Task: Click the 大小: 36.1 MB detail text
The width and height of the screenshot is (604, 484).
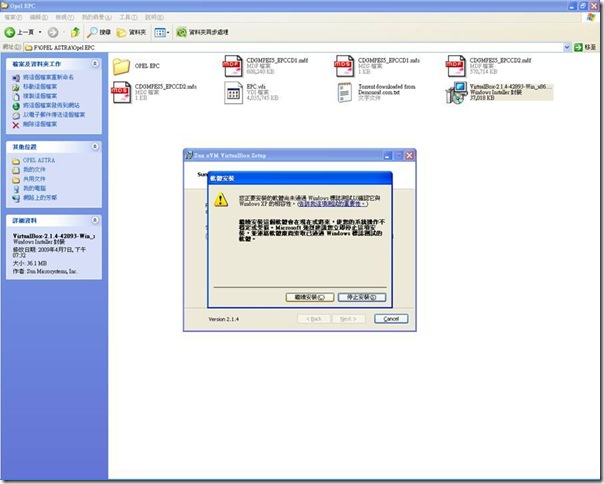Action: tap(30, 264)
